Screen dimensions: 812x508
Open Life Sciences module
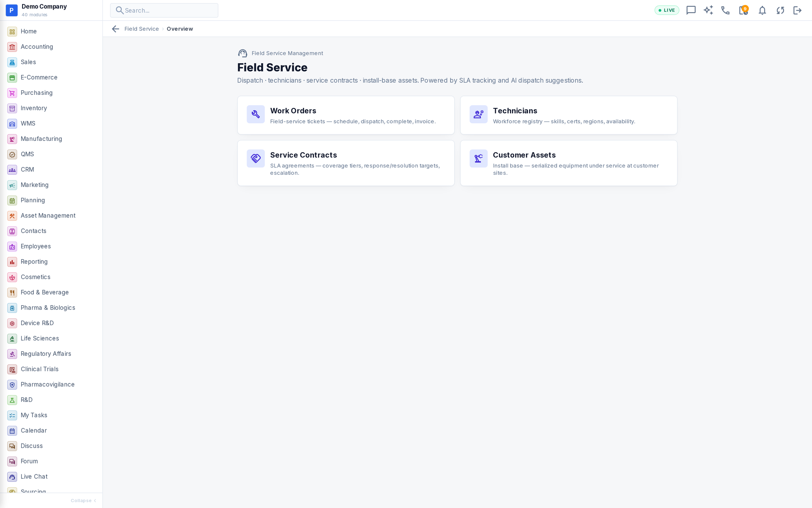pyautogui.click(x=51, y=338)
